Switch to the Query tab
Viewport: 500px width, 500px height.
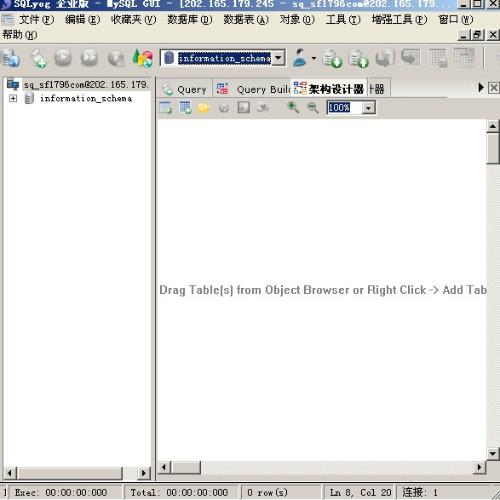point(184,89)
